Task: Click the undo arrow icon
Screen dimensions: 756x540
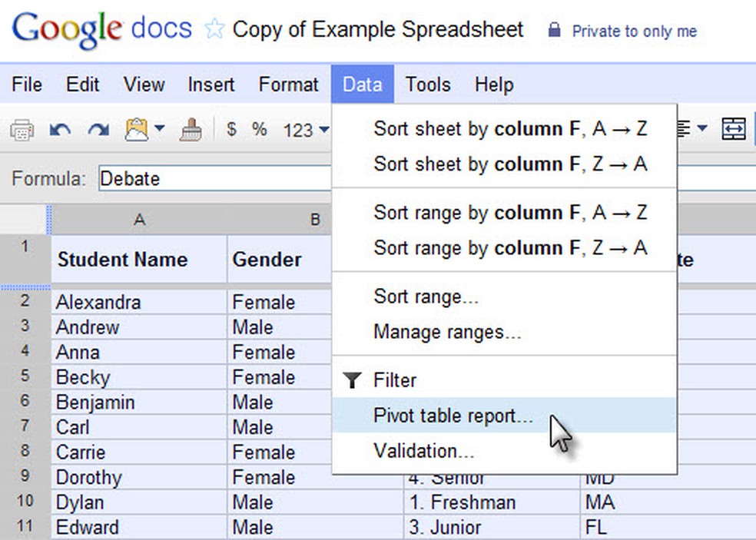Action: [60, 130]
